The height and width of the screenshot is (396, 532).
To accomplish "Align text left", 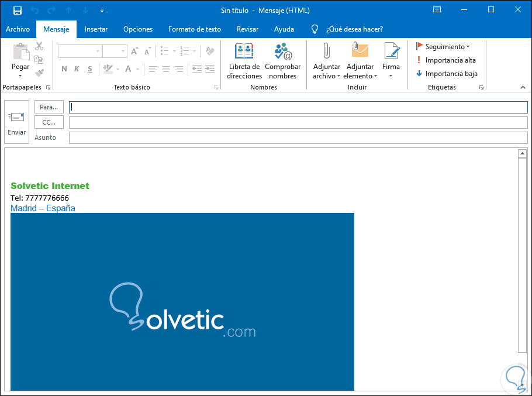I will point(153,69).
